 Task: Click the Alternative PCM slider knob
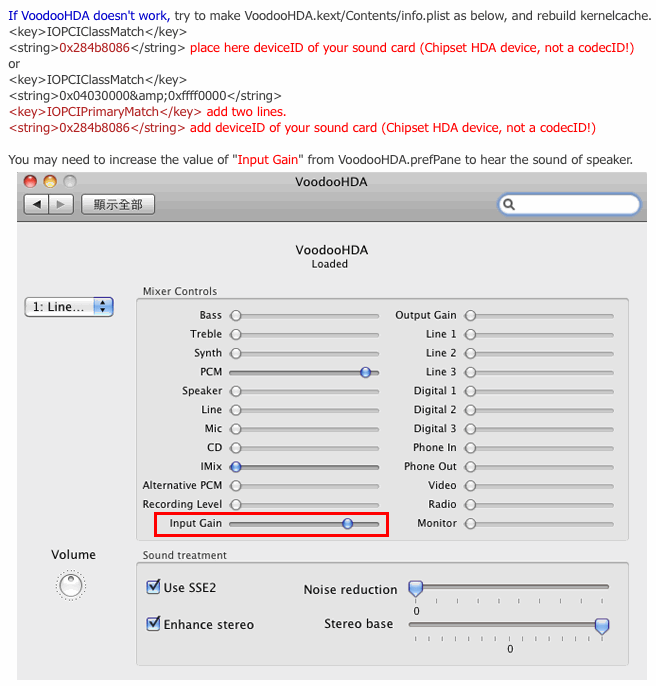click(x=236, y=486)
